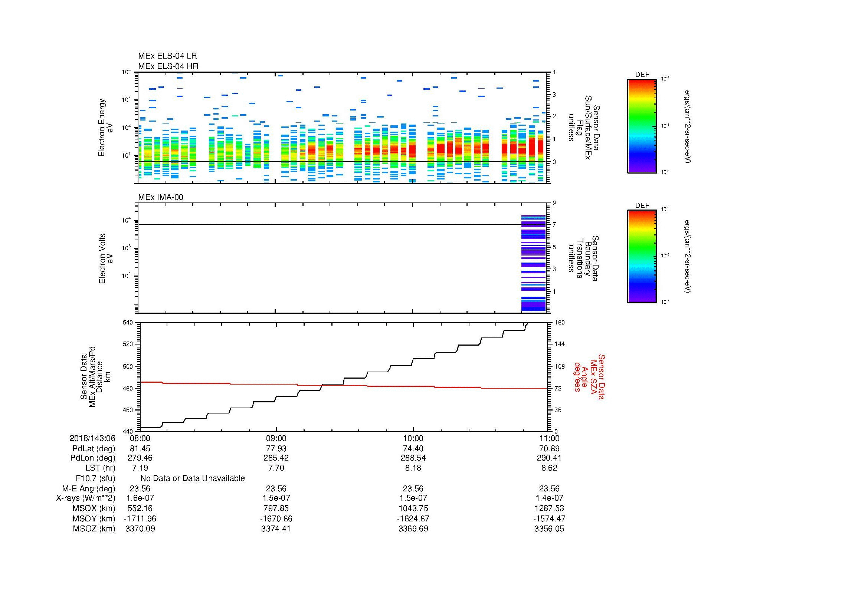Click MSOZ value 3369.69
The width and height of the screenshot is (868, 613).
point(413,529)
